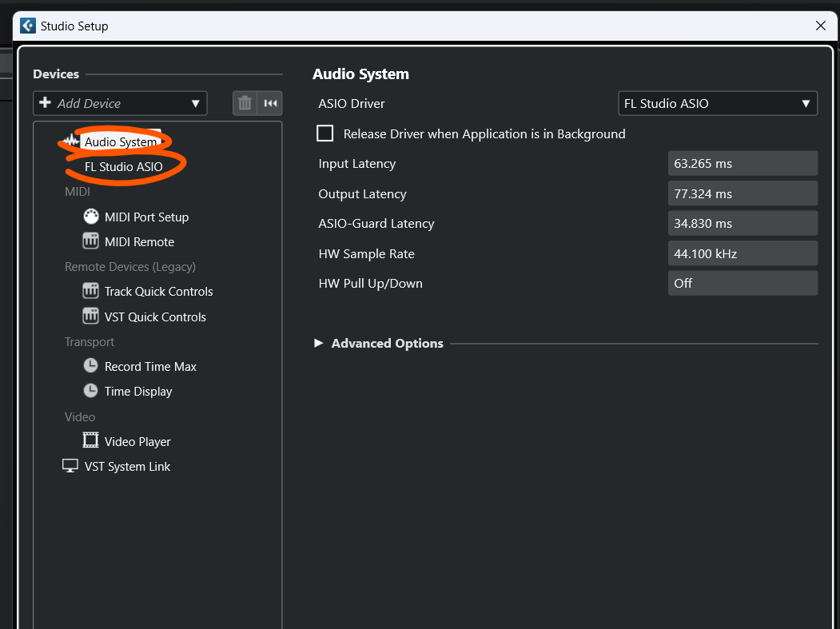
Task: Click the Output Latency label
Action: pos(363,193)
